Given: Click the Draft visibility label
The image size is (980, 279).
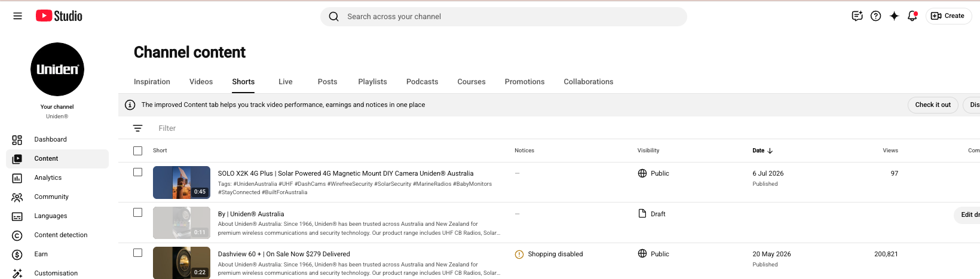Looking at the screenshot, I should (658, 214).
